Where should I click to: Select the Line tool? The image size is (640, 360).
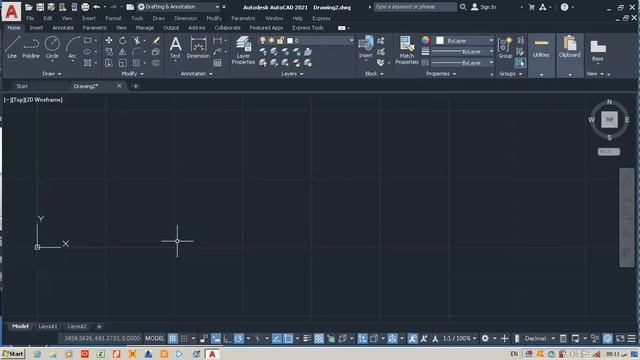pyautogui.click(x=12, y=47)
